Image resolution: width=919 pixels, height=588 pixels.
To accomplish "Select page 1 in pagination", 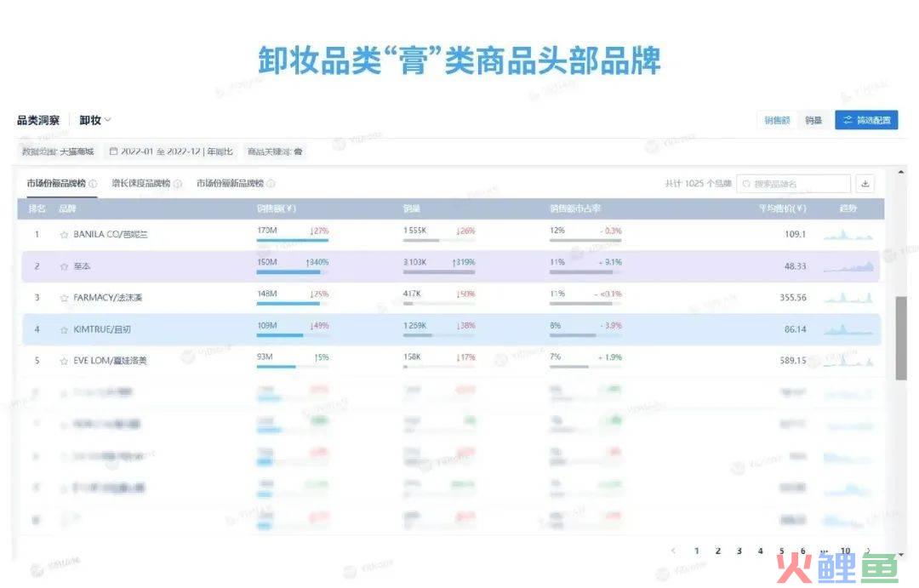I will [x=696, y=551].
